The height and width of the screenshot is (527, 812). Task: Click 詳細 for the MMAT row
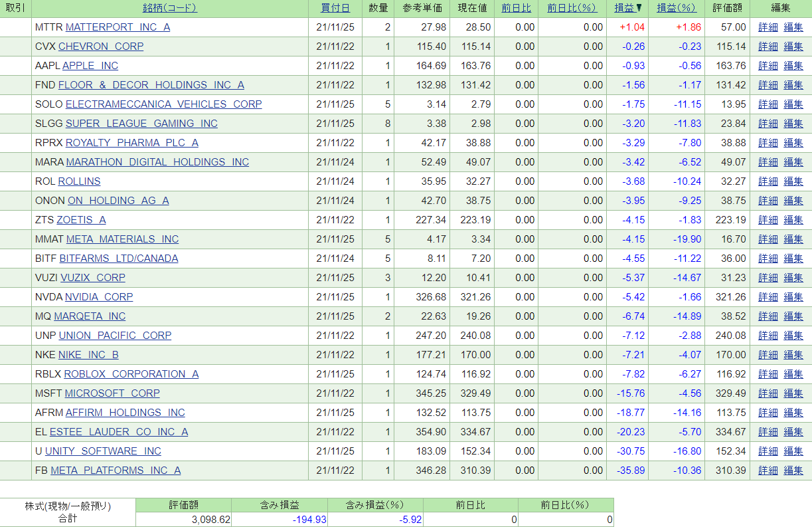[768, 239]
